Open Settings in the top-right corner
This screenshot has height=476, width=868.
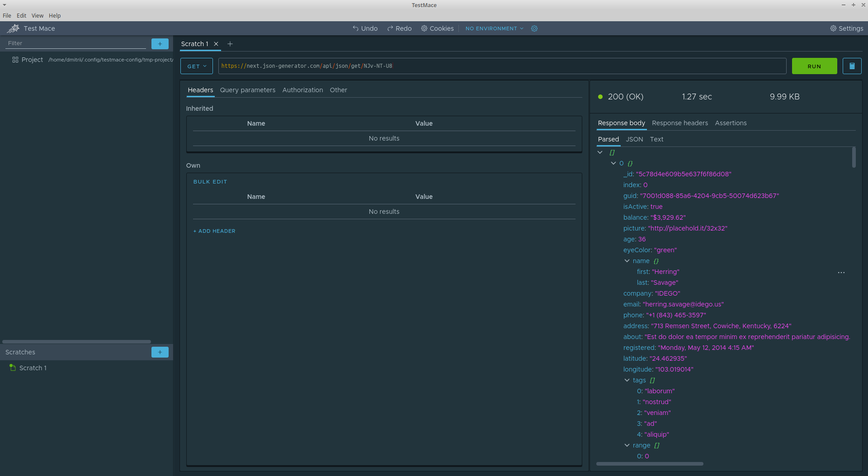click(846, 28)
